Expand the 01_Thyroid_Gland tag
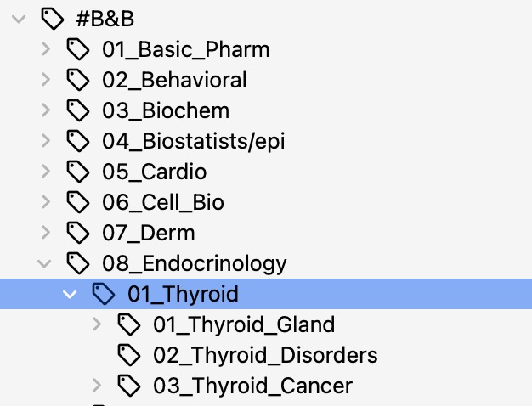Screen dimensions: 532x406 [96, 324]
